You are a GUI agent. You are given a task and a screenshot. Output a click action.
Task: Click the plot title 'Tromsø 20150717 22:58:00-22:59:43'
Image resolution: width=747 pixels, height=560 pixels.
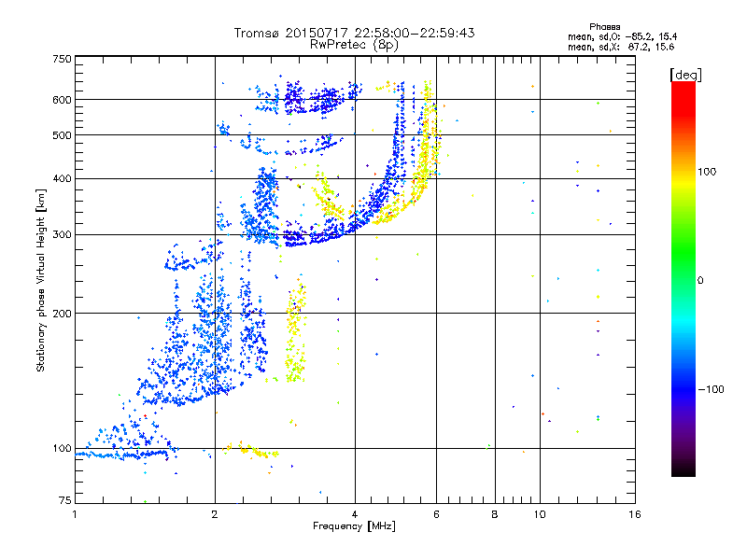click(x=354, y=33)
